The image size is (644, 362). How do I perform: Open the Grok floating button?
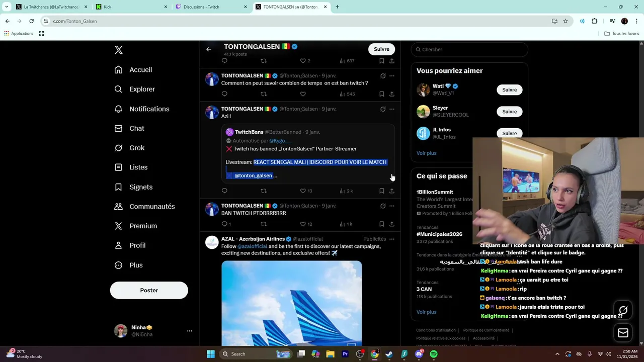[x=623, y=310]
